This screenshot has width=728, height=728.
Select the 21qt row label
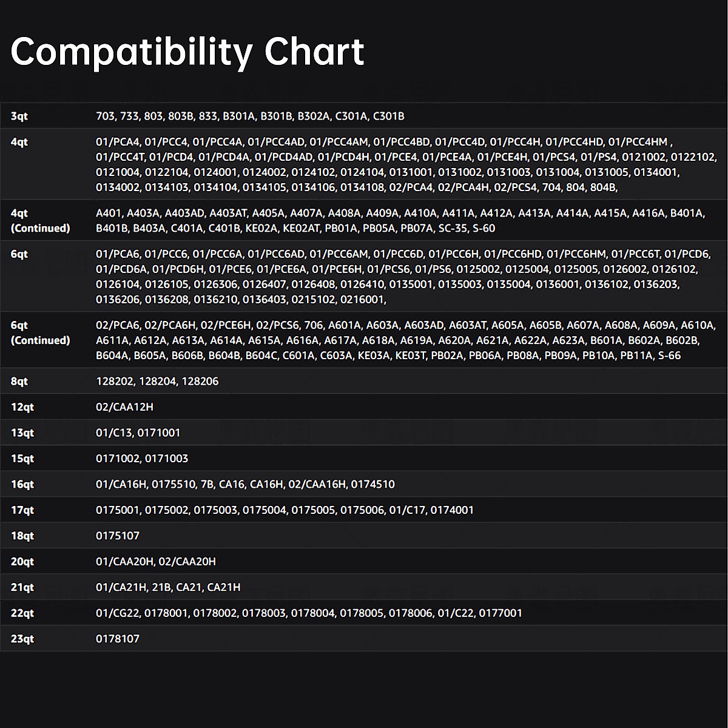[22, 587]
